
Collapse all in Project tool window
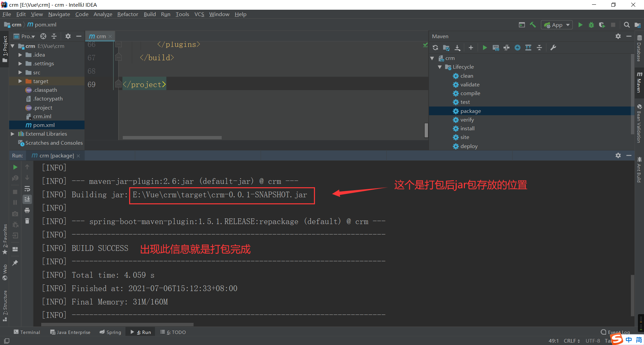(54, 36)
